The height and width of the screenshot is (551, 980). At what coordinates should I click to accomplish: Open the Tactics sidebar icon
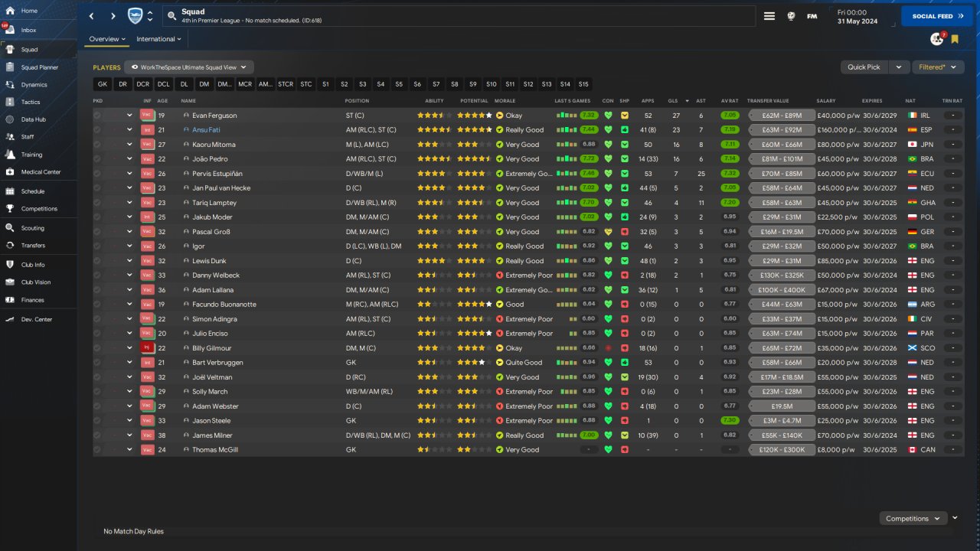click(10, 102)
